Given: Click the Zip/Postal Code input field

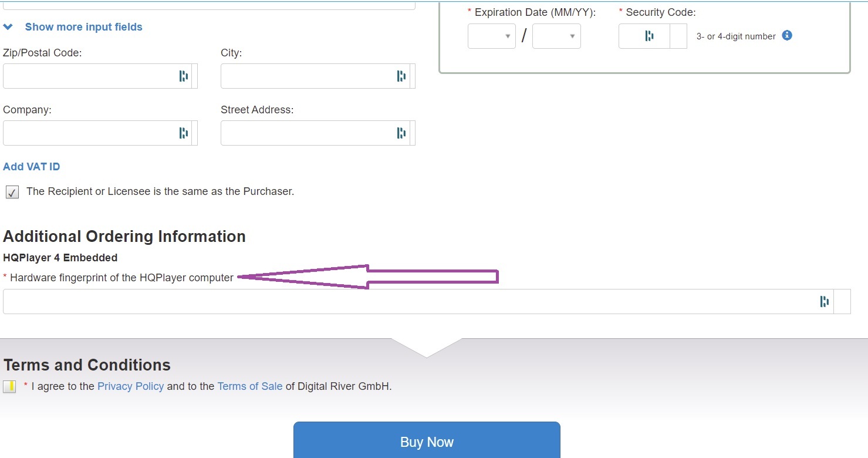Looking at the screenshot, I should pyautogui.click(x=88, y=76).
